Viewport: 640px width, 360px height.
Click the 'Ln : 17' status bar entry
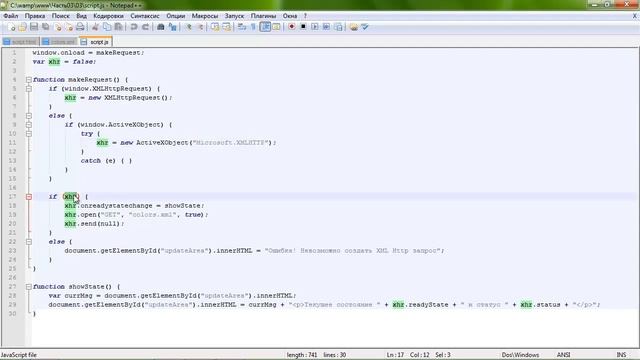pos(395,355)
